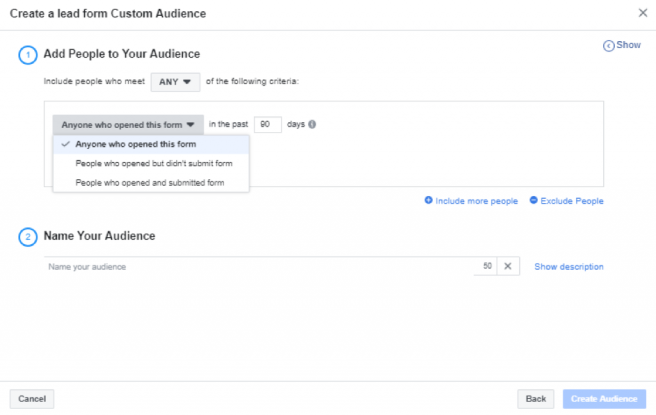Screen dimensions: 656x415
Task: Click the minus icon for Exclude People
Action: [x=533, y=200]
